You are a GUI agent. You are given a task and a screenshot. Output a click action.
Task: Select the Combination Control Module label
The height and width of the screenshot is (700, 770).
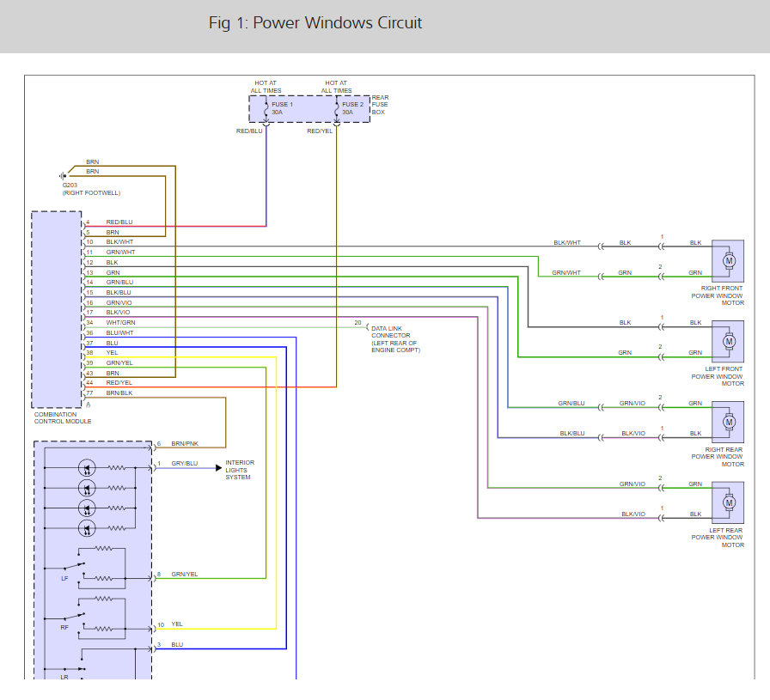tap(62, 417)
